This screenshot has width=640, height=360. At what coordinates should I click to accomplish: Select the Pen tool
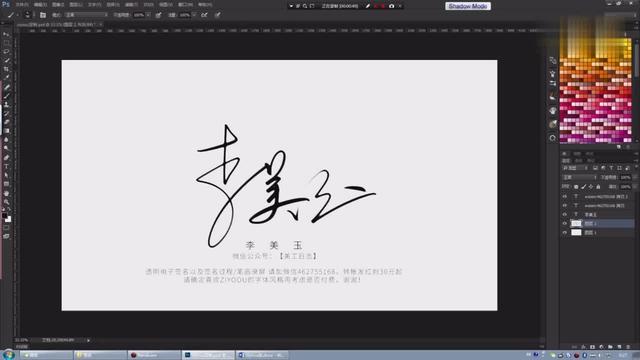pyautogui.click(x=6, y=158)
